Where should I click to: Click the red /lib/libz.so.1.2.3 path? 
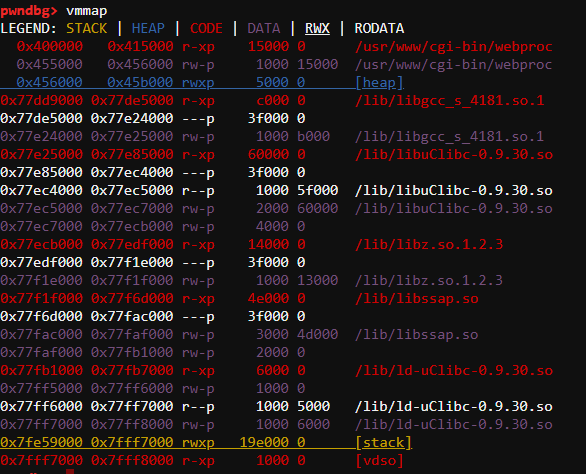[429, 244]
